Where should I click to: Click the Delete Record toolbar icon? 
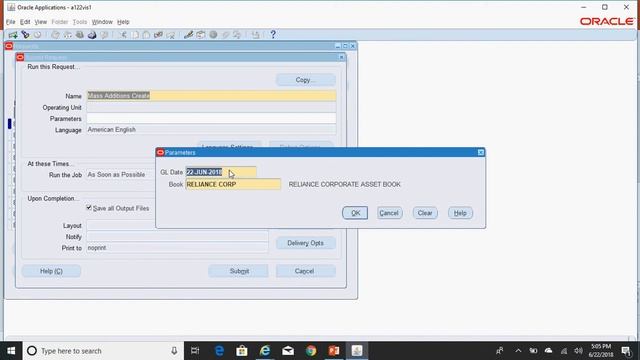pyautogui.click(x=171, y=35)
